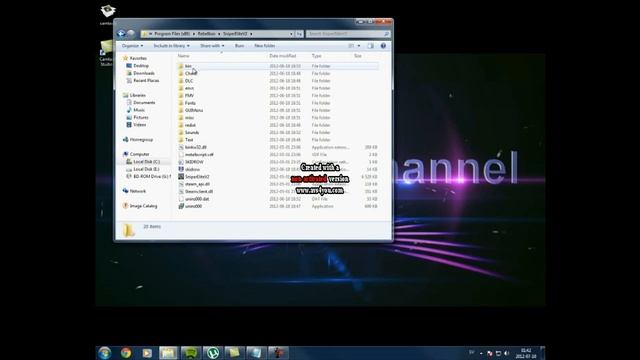Sort by the Size column header

pos(358,56)
